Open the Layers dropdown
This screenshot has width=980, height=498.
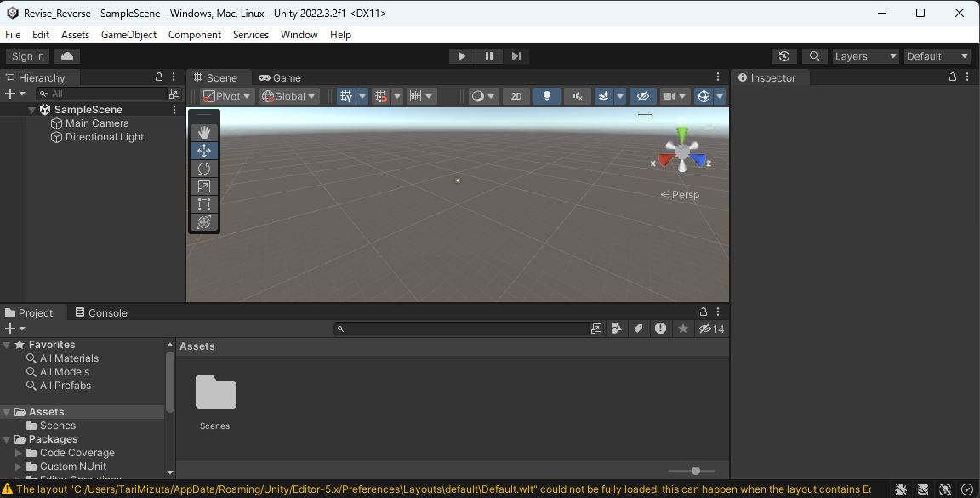[866, 56]
